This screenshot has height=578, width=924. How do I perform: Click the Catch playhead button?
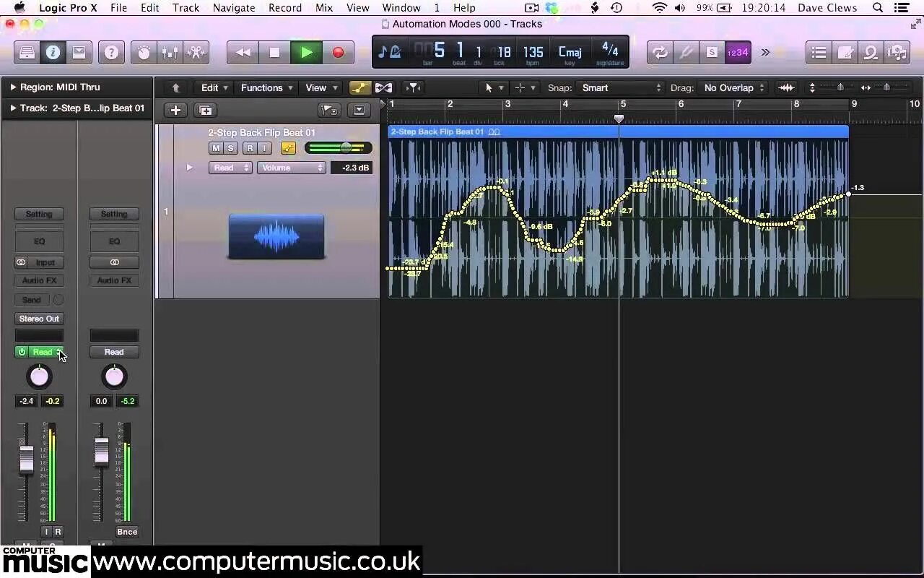(413, 88)
